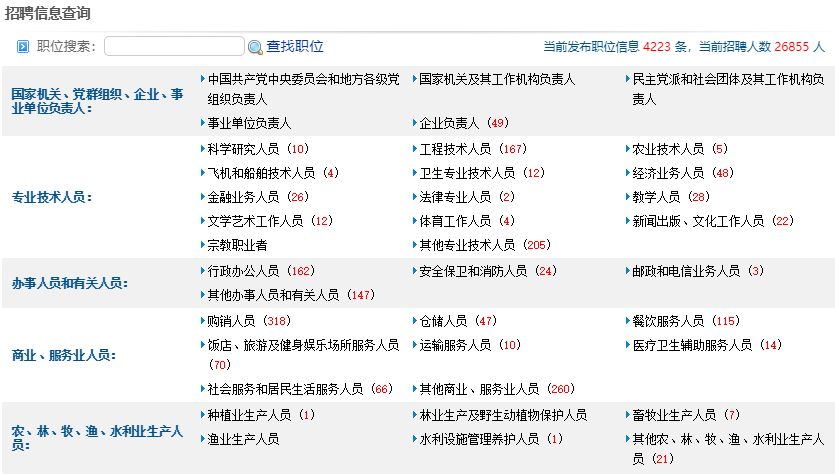Select 购销人员 (318) category link
This screenshot has height=474, width=835.
248,321
